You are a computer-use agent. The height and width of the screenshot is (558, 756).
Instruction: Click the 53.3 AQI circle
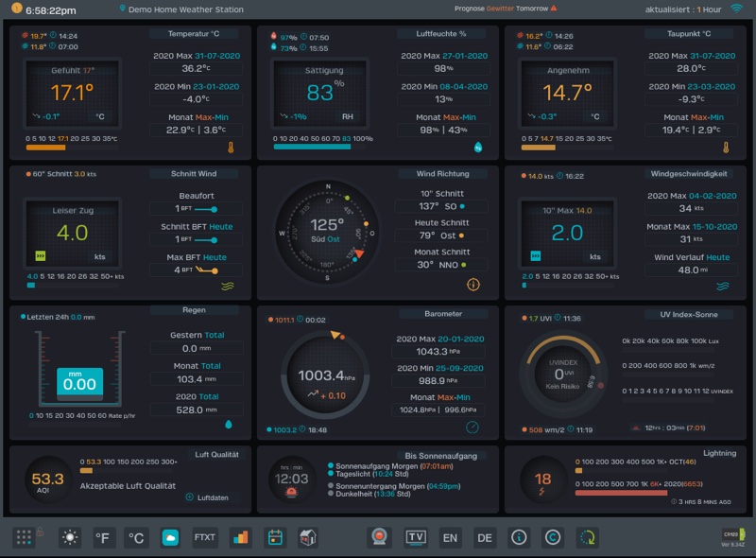pos(48,480)
